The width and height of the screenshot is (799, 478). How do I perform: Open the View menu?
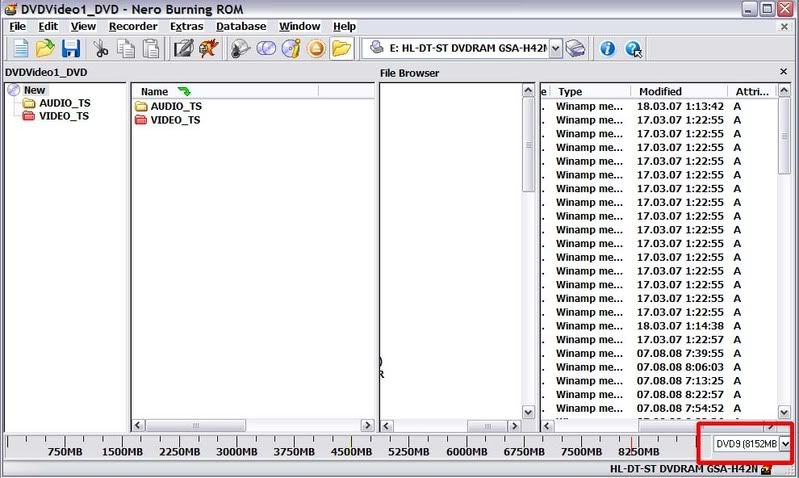(83, 26)
